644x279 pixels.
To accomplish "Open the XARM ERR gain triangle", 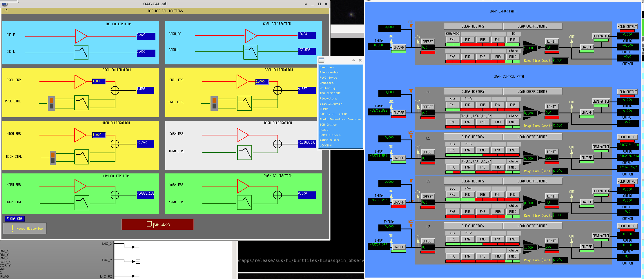I will click(80, 186).
